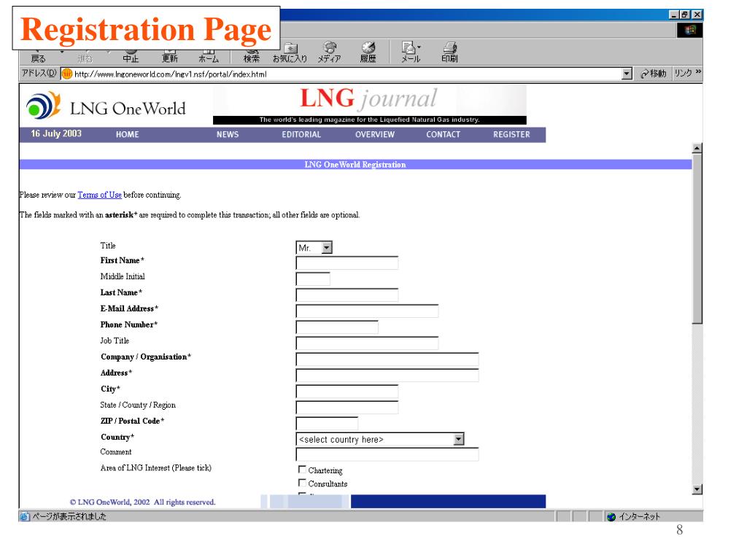Click the Print (印刷) toolbar icon

449,52
